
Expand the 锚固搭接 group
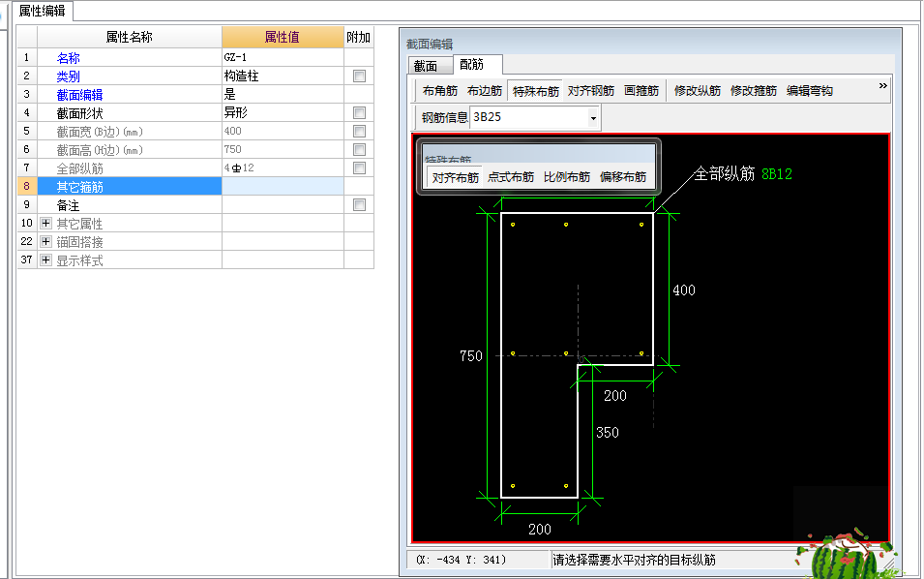click(45, 241)
